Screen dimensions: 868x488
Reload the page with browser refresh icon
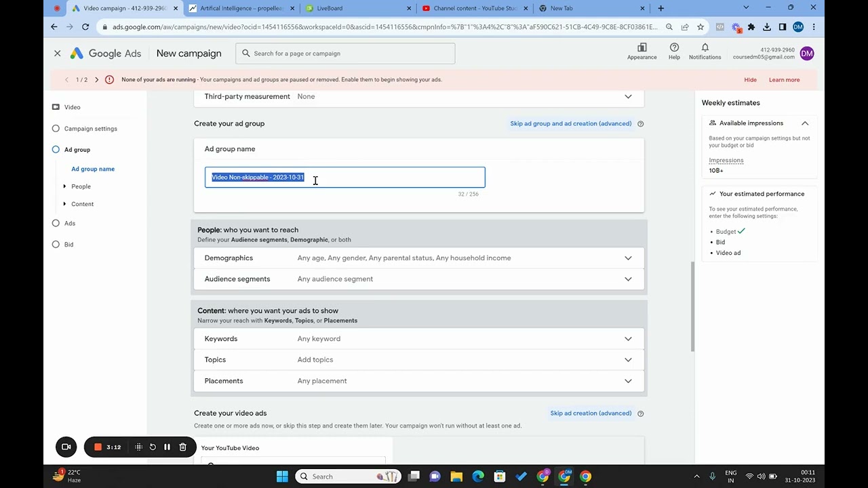(85, 27)
